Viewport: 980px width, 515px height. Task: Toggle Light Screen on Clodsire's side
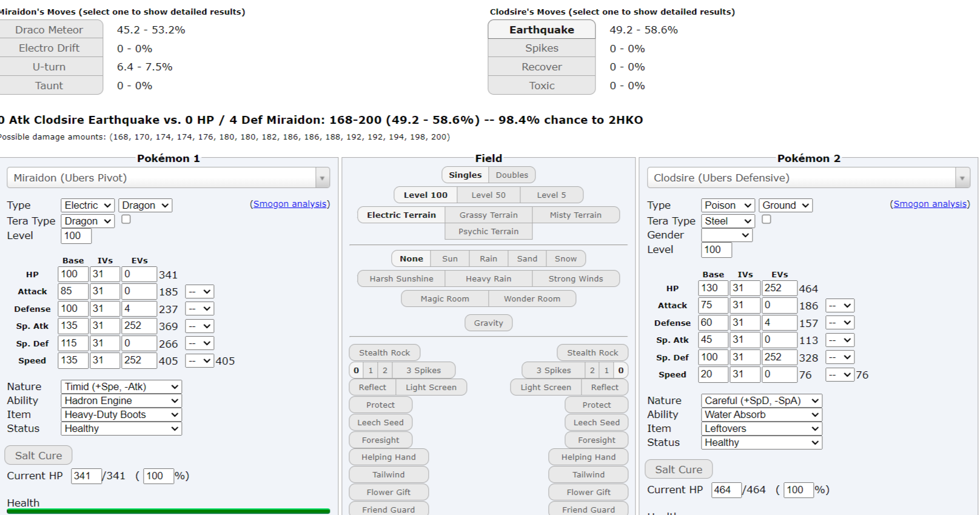click(546, 387)
